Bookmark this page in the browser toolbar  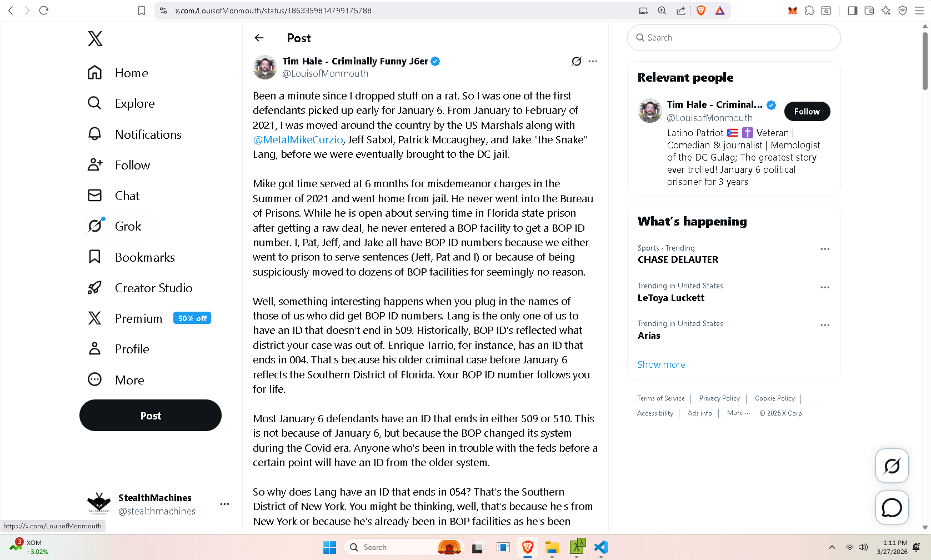click(142, 11)
